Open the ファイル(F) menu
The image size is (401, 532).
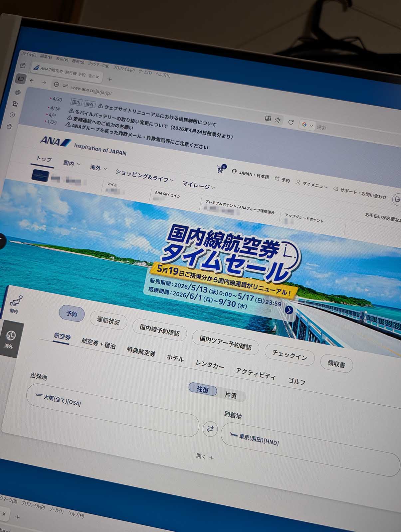point(29,54)
